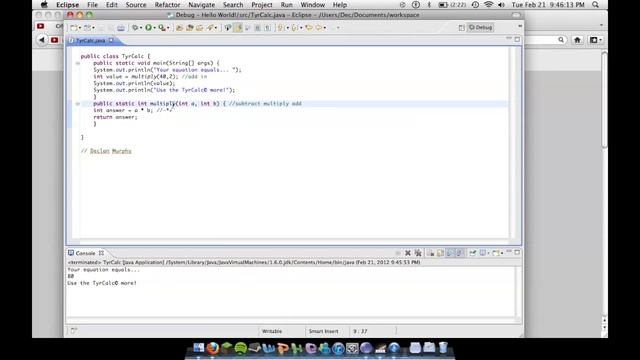Click Spotlight search in the menu bar

pyautogui.click(x=596, y=5)
